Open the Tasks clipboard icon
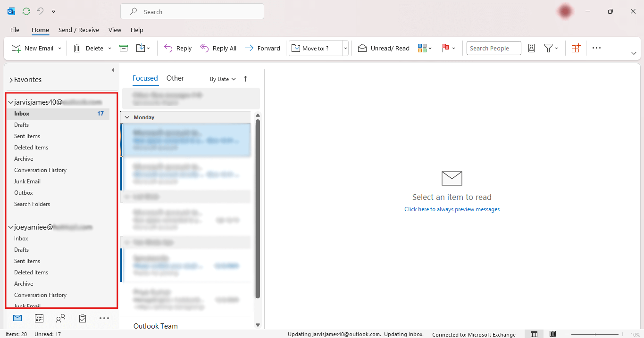The height and width of the screenshot is (338, 644). click(83, 319)
